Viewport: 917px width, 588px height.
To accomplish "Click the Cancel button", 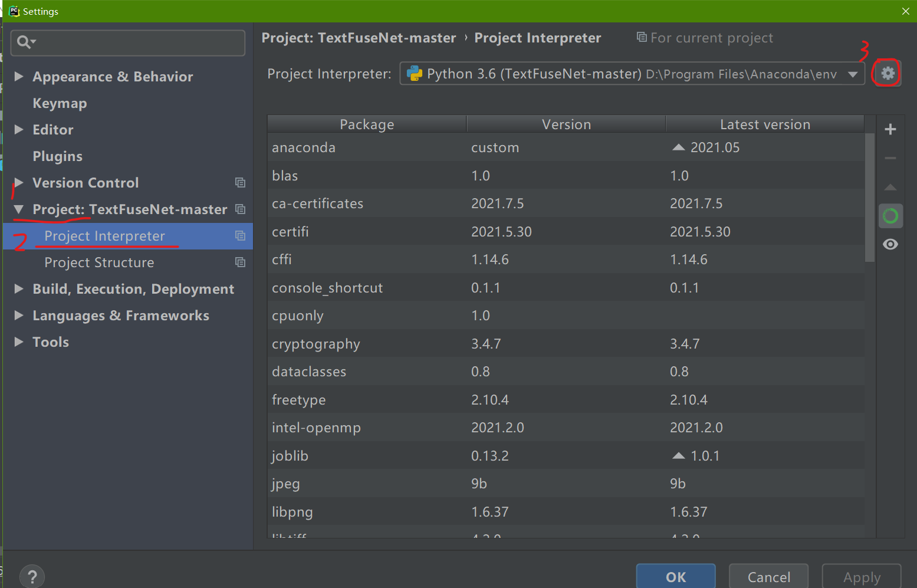I will click(x=768, y=577).
